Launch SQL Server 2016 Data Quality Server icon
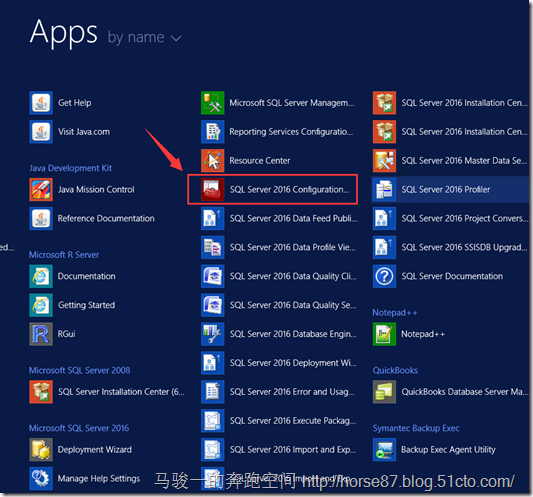Image resolution: width=533 pixels, height=497 pixels. (x=212, y=305)
